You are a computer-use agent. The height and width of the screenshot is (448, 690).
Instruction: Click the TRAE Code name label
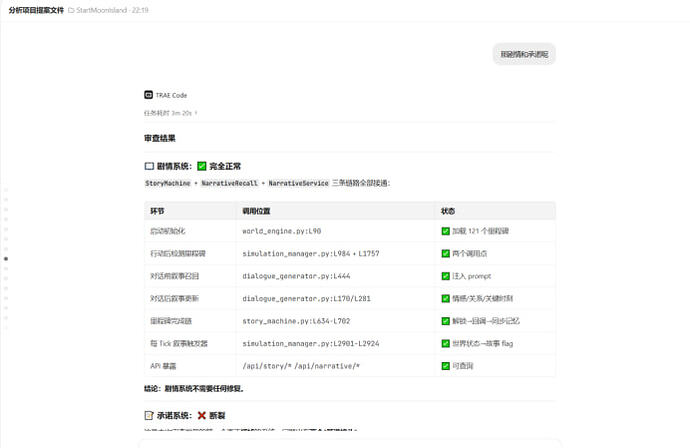[171, 95]
